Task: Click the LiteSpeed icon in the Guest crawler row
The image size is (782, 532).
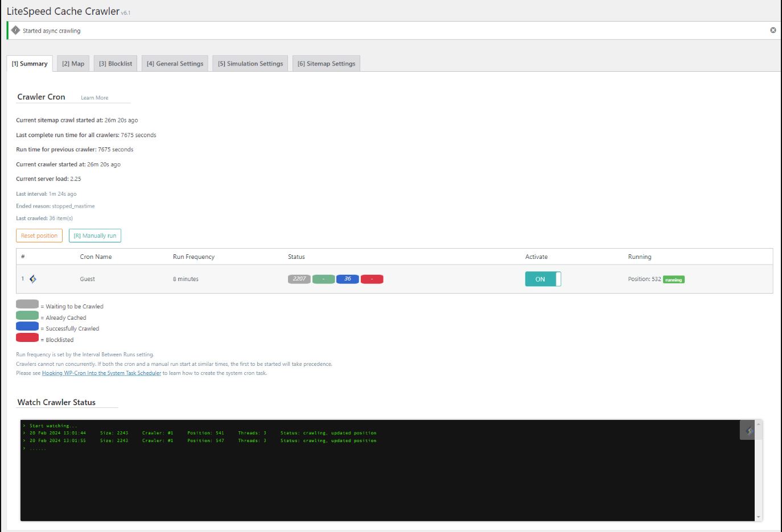Action: pos(33,279)
